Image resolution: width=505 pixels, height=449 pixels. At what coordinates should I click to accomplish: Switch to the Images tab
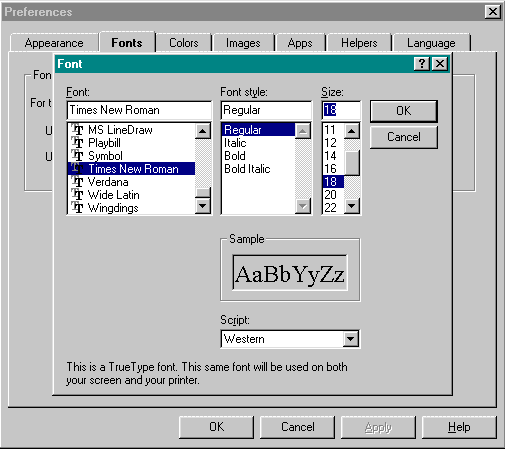(243, 43)
